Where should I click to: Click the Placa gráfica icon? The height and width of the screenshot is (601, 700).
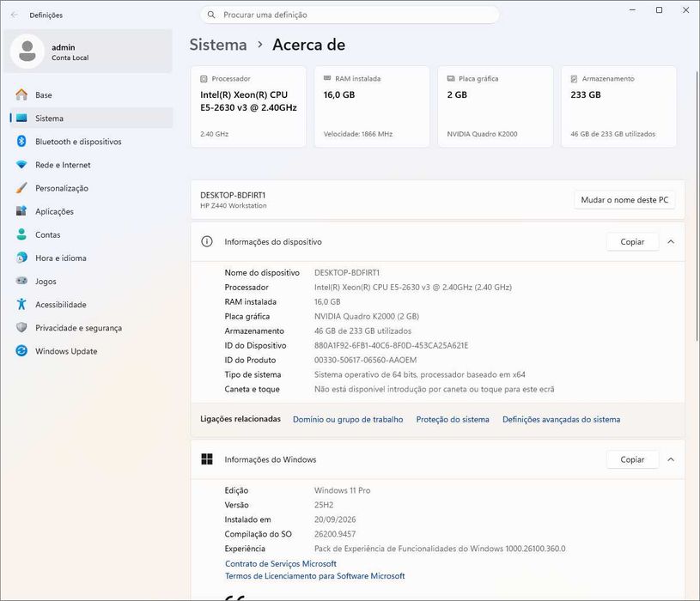coord(451,78)
